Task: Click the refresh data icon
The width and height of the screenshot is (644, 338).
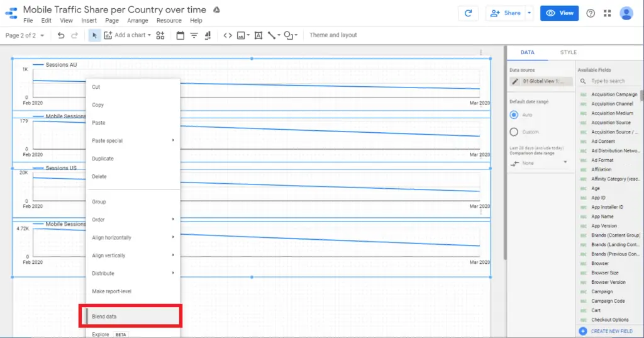Action: pos(468,13)
